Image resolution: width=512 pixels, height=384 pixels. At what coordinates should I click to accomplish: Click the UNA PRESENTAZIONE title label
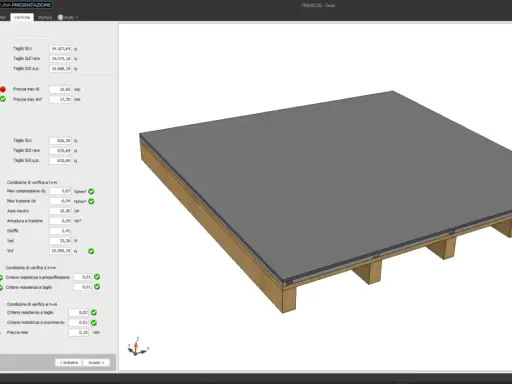click(x=26, y=5)
